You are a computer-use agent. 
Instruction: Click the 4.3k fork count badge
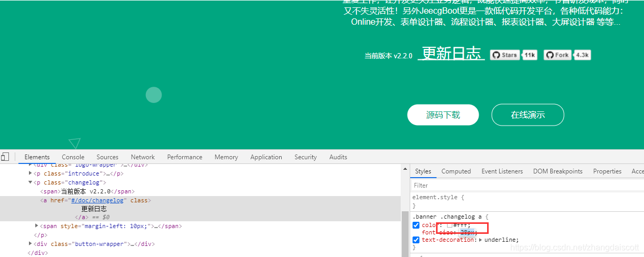tap(582, 55)
